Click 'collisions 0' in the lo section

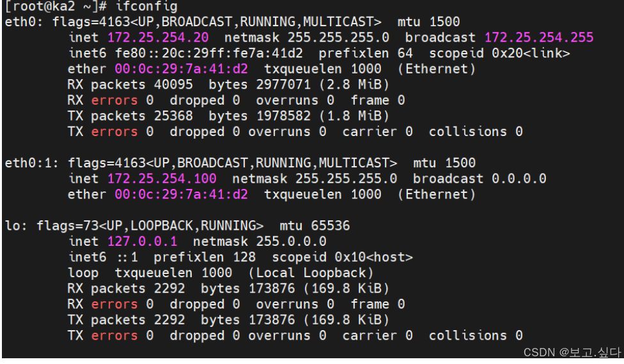coord(476,335)
